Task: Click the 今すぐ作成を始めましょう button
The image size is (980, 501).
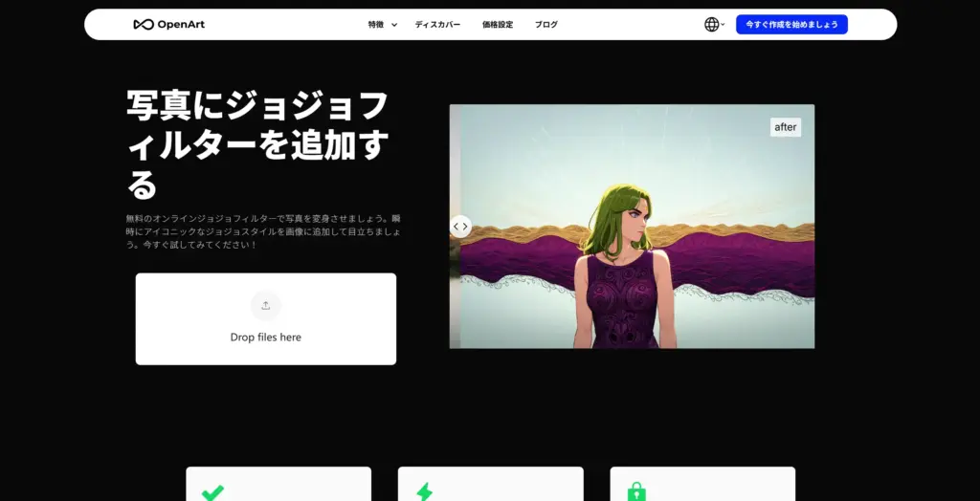Action: (791, 24)
